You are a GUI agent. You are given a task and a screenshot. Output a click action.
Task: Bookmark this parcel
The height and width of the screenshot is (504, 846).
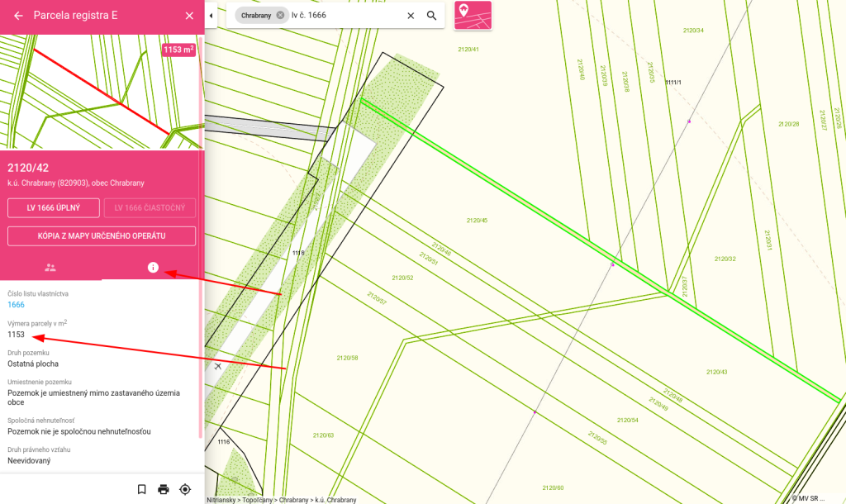[x=142, y=489]
